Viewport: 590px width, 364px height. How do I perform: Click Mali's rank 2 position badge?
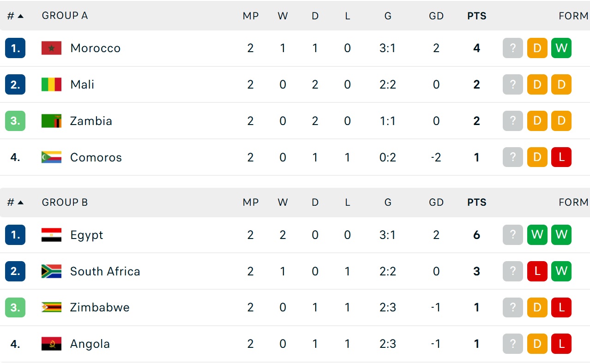pos(15,84)
